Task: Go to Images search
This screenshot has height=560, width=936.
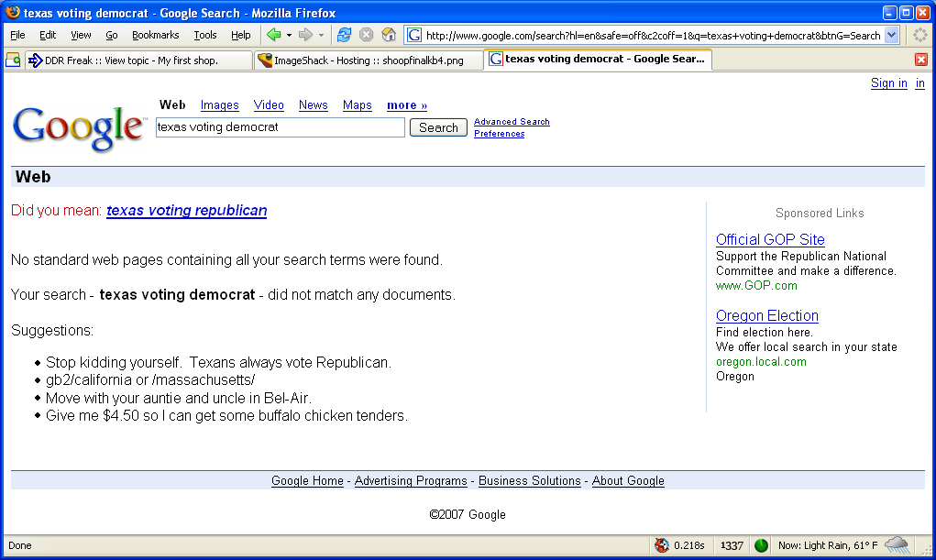Action: click(220, 105)
